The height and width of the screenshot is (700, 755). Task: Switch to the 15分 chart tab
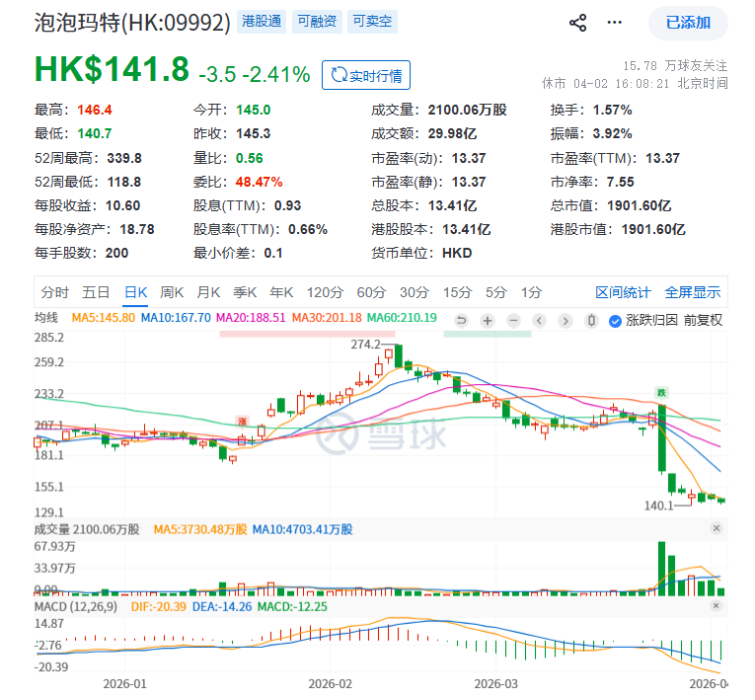[457, 292]
